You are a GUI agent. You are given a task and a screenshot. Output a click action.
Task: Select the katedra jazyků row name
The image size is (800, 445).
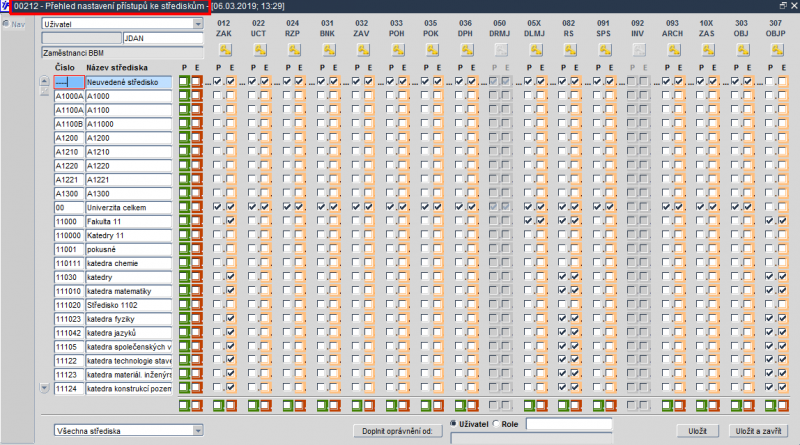[x=129, y=333]
